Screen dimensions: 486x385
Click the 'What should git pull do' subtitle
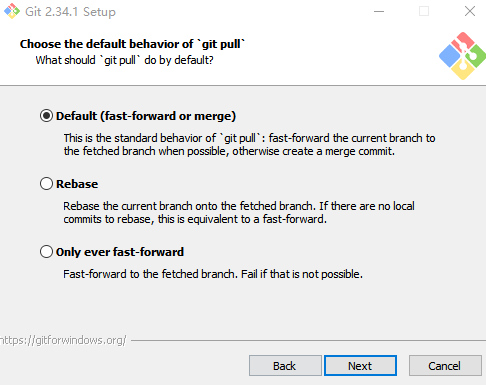124,60
